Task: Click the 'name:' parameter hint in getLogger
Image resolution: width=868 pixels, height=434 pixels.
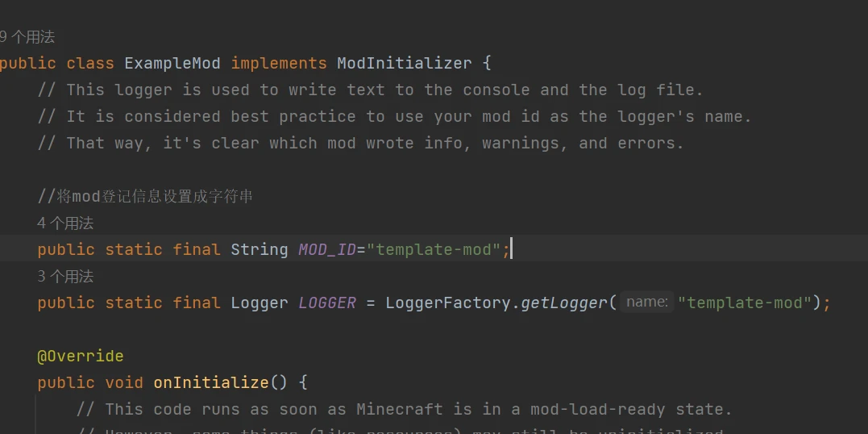Action: pos(646,302)
